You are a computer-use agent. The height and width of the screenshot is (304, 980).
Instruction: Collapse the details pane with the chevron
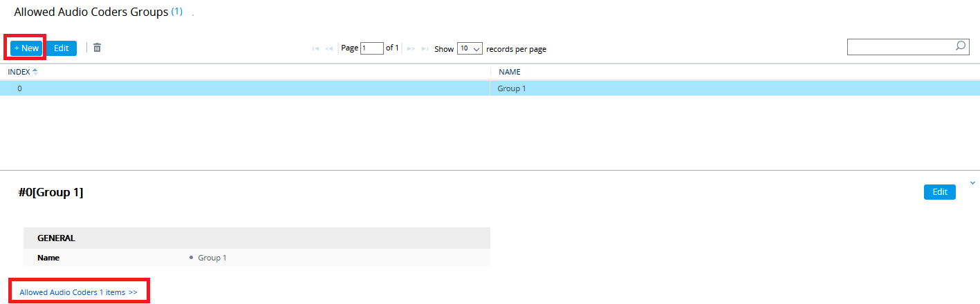pyautogui.click(x=974, y=183)
